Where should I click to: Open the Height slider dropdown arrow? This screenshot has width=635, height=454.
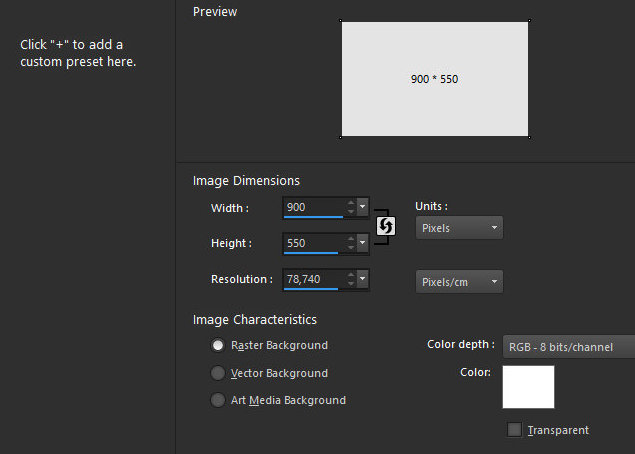363,243
